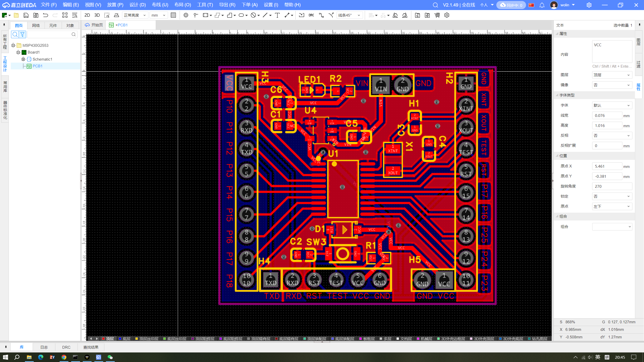
Task: Open the filter funnel in project panel
Action: tap(22, 34)
